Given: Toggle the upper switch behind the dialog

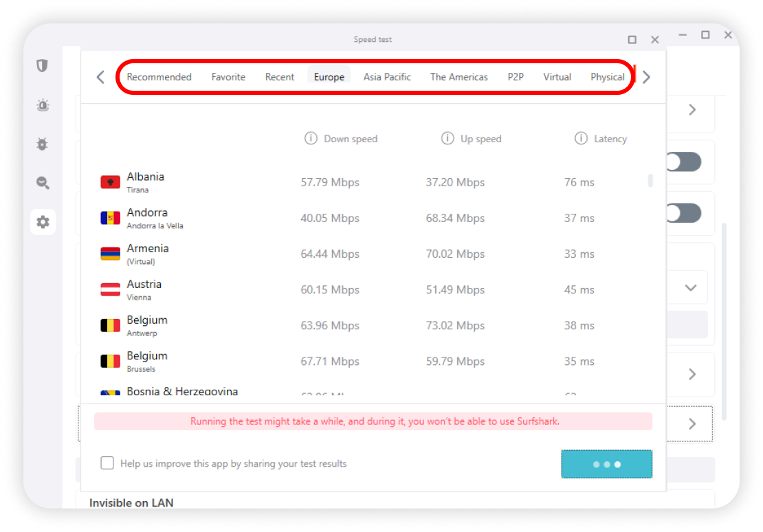Looking at the screenshot, I should pos(683,162).
